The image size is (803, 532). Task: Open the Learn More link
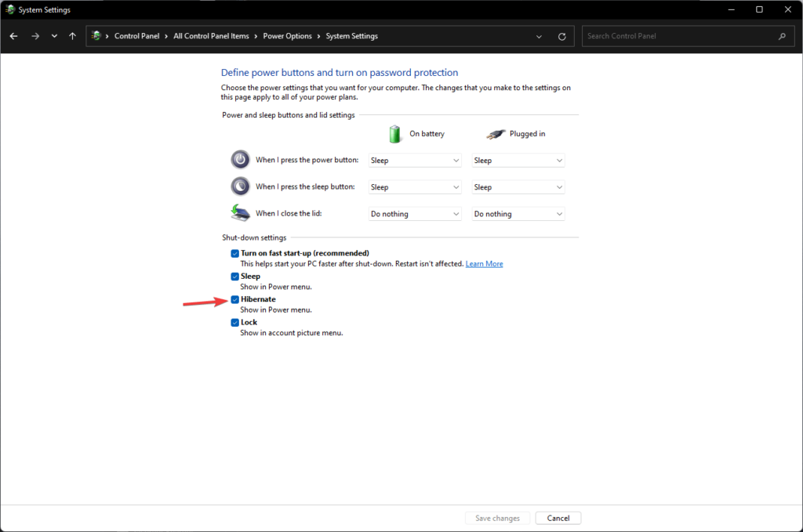coord(484,264)
